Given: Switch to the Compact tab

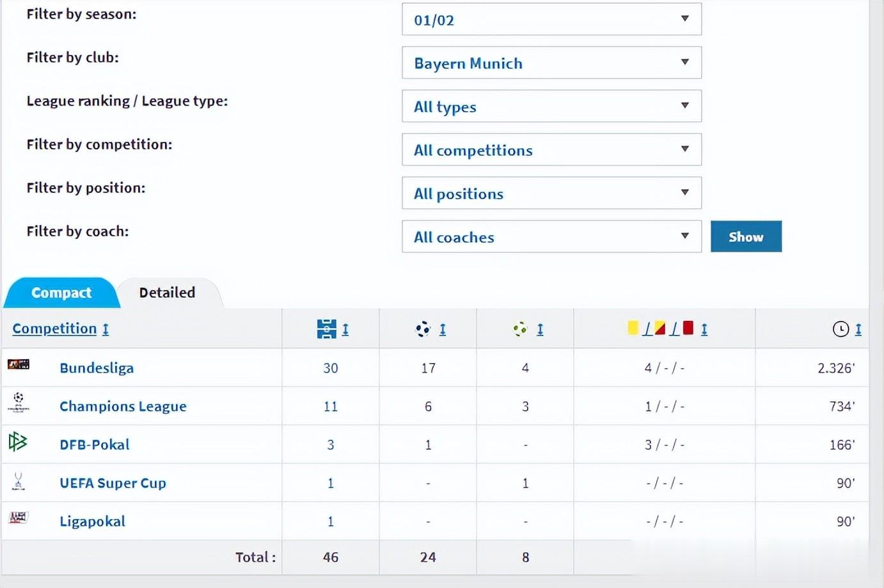Looking at the screenshot, I should click(61, 293).
